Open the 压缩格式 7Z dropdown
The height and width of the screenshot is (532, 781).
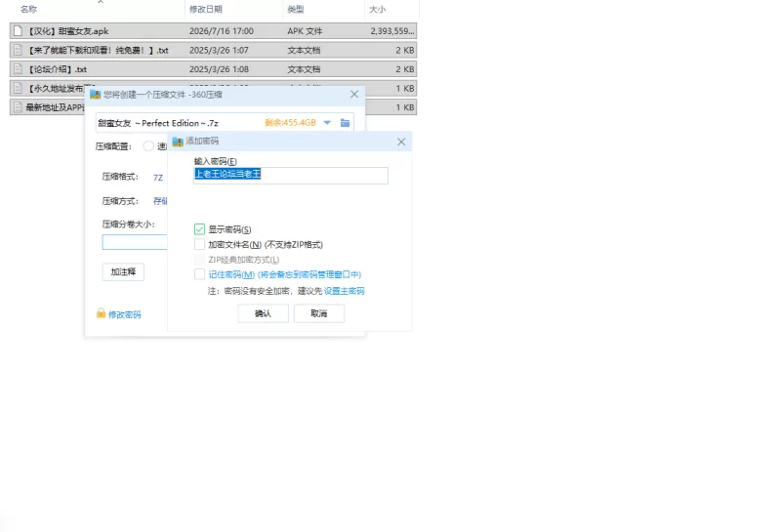(158, 178)
